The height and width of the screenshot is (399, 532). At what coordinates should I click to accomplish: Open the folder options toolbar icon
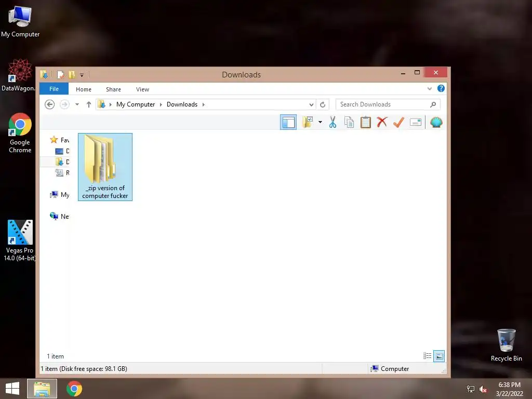[x=308, y=122]
